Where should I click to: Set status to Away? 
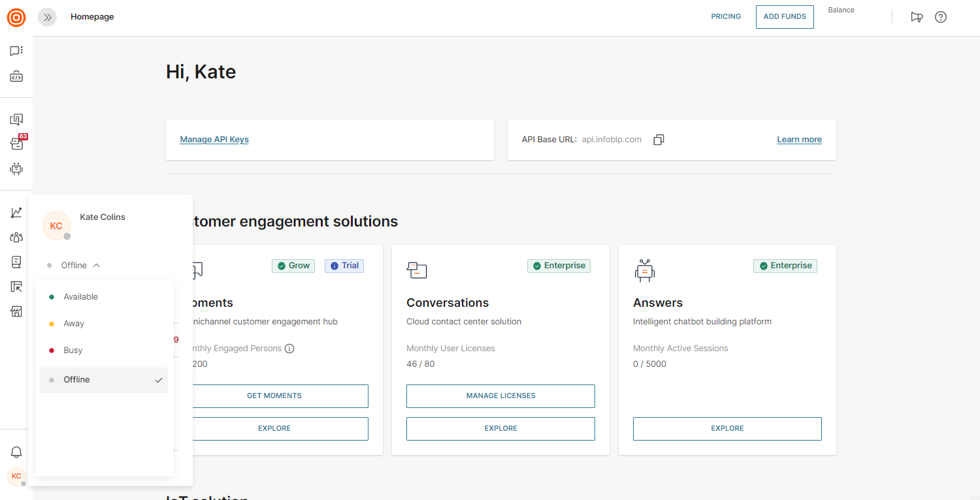coord(74,324)
